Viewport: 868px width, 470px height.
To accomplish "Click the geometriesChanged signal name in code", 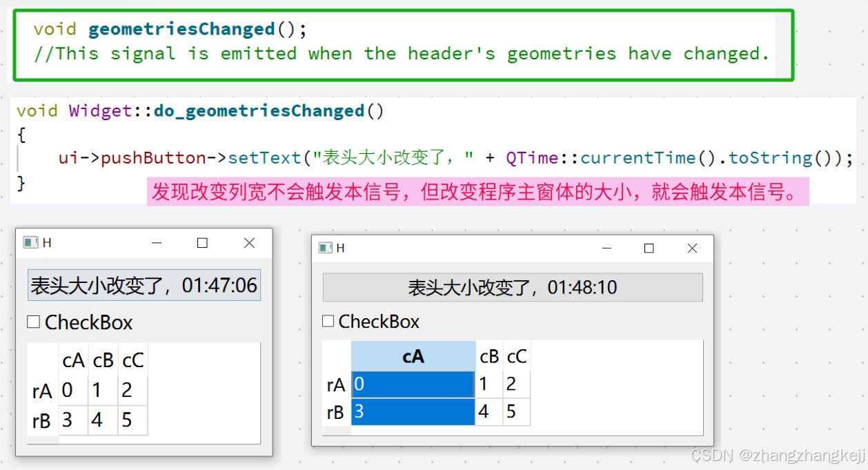I will [x=182, y=29].
